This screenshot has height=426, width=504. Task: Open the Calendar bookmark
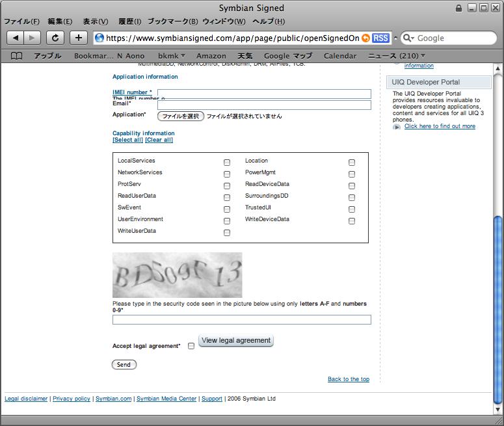(x=340, y=56)
